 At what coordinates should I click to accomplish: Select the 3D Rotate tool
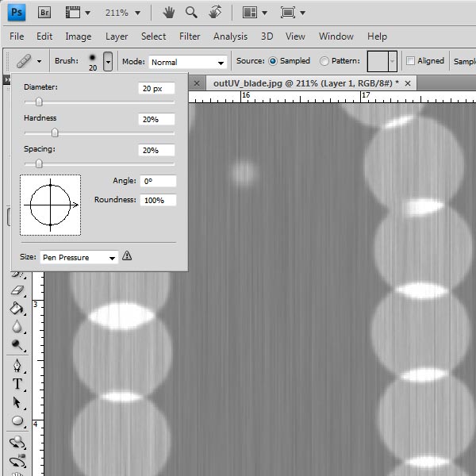point(17,443)
